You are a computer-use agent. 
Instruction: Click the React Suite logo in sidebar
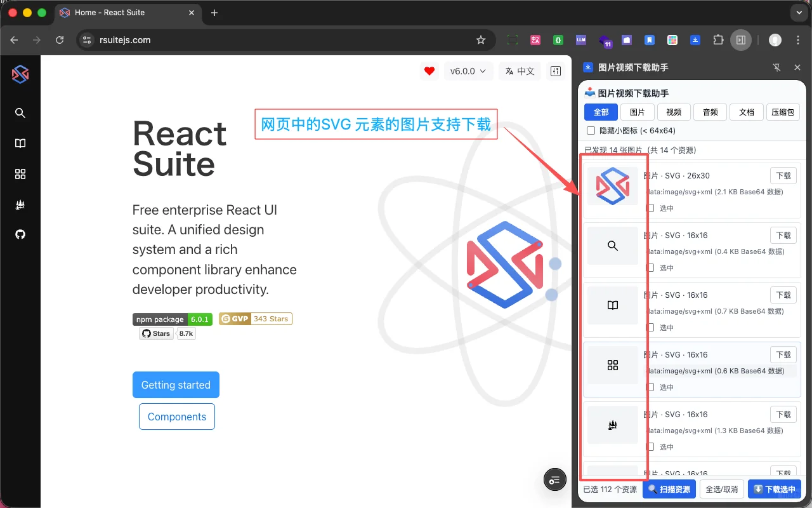pyautogui.click(x=20, y=74)
